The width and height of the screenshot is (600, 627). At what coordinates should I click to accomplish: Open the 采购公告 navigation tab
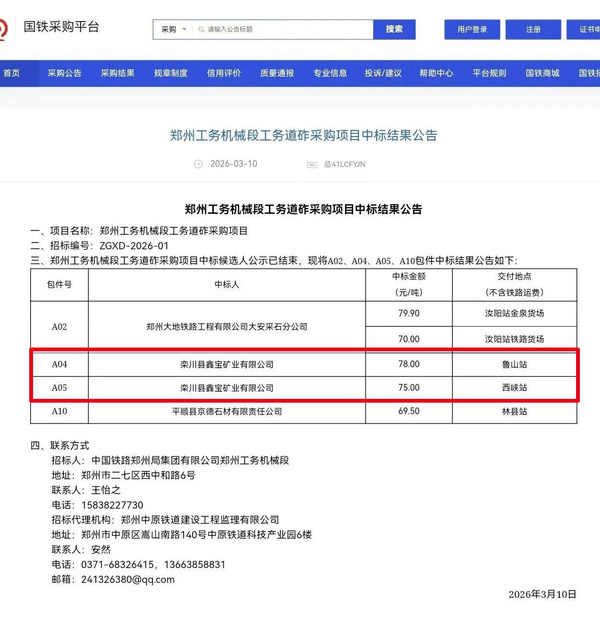click(65, 73)
